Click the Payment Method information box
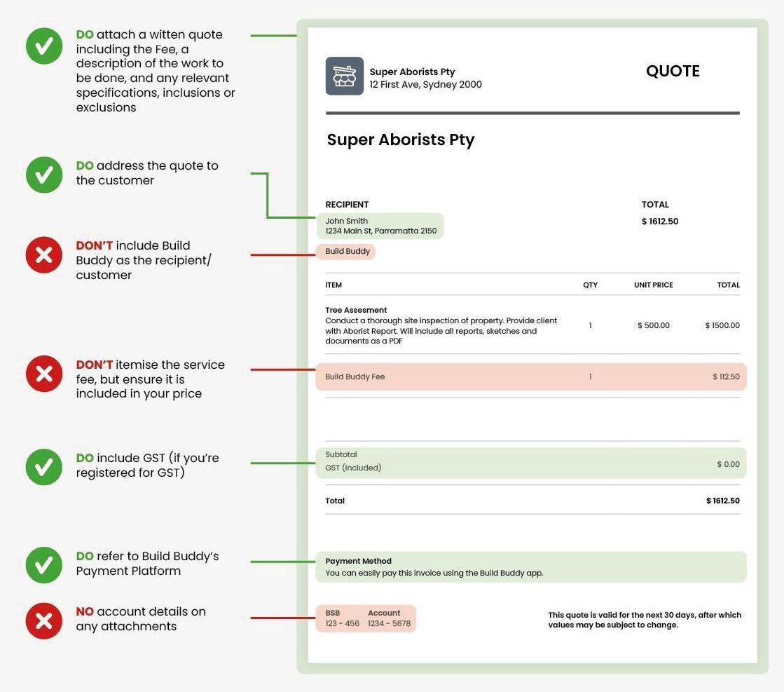 [531, 567]
